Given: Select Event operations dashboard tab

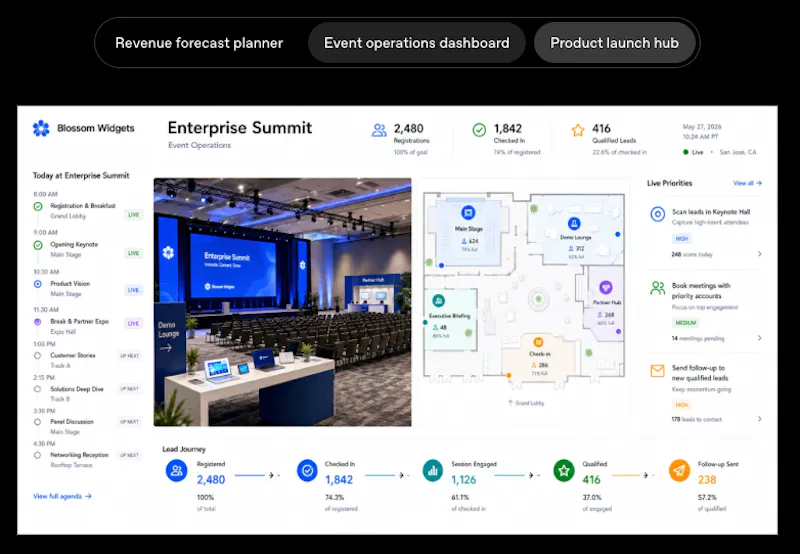Looking at the screenshot, I should tap(416, 43).
